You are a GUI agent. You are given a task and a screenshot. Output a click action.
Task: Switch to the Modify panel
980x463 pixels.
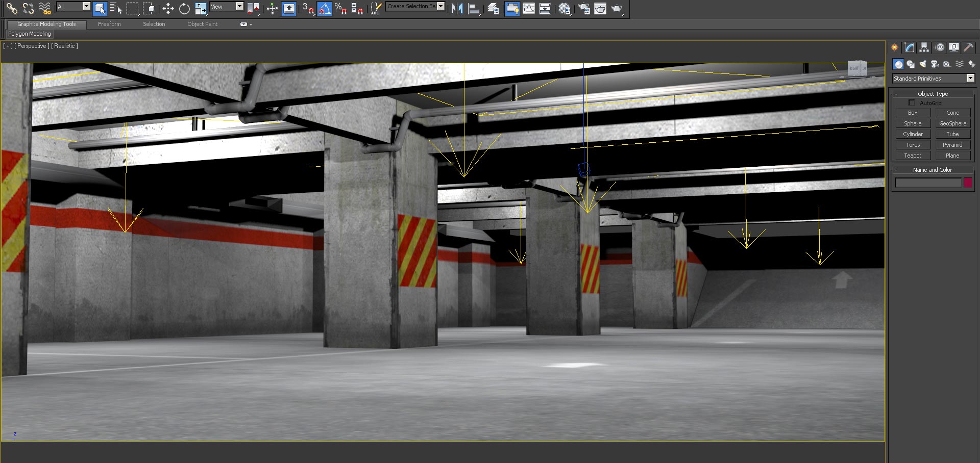click(910, 47)
